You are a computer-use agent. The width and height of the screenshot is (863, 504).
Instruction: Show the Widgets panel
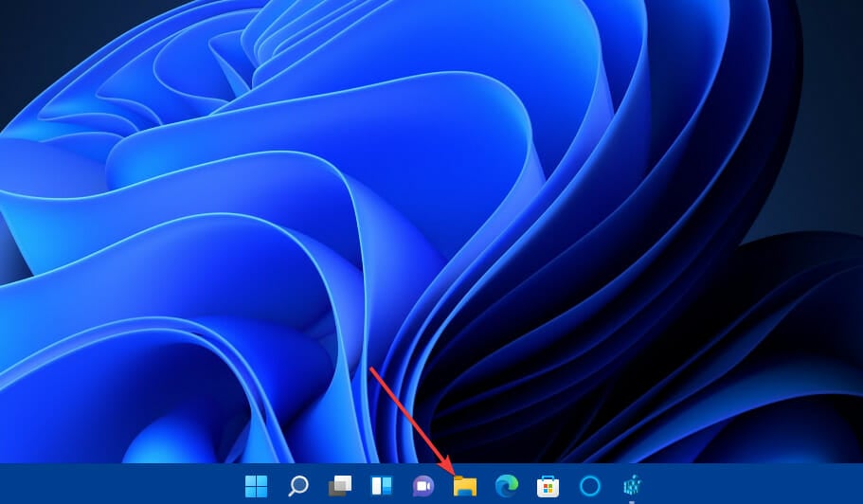click(x=382, y=486)
